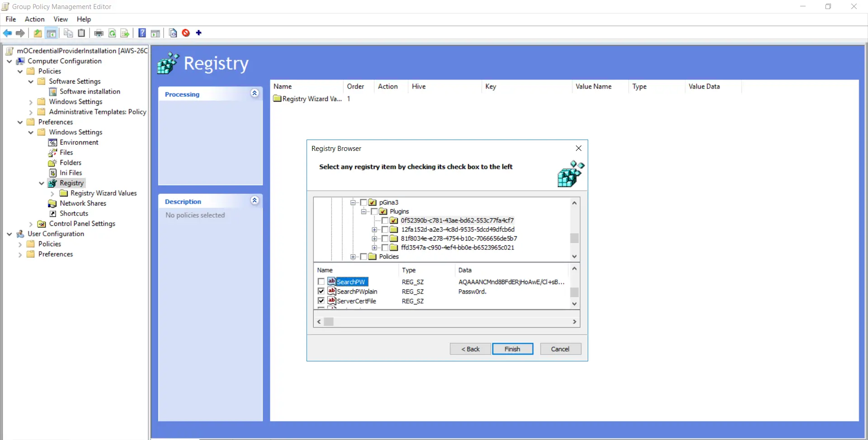Open the File menu
The image size is (868, 440).
tap(10, 19)
